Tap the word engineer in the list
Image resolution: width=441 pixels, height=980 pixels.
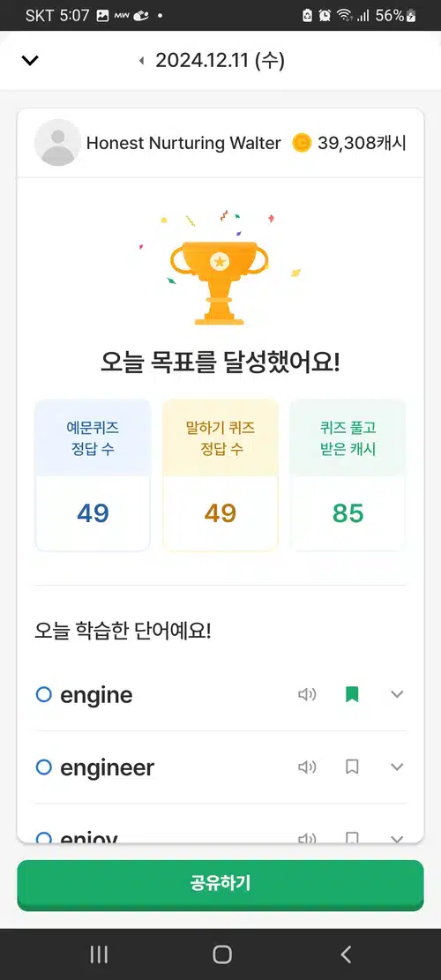107,767
